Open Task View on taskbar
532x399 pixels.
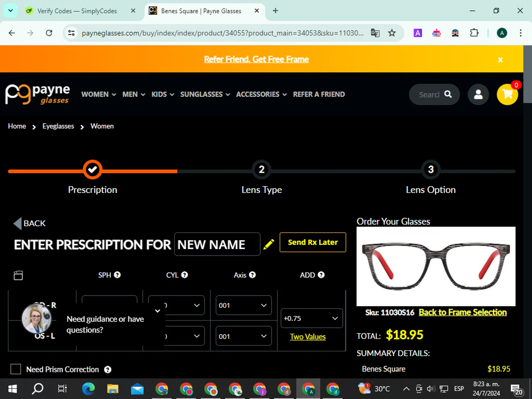point(62,389)
